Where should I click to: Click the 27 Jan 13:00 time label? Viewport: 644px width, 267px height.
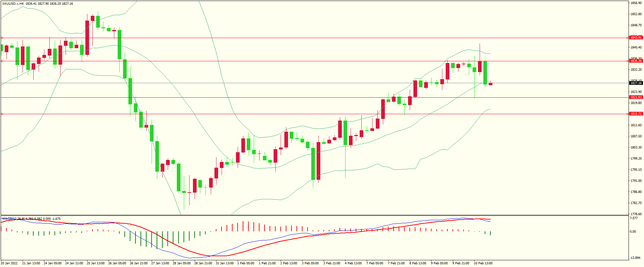click(x=160, y=263)
